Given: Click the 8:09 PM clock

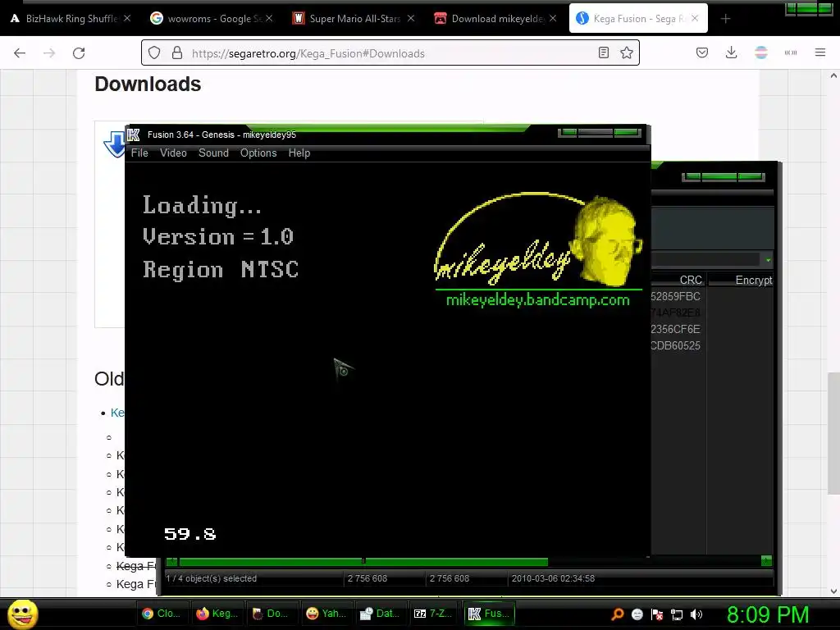Looking at the screenshot, I should coord(768,614).
